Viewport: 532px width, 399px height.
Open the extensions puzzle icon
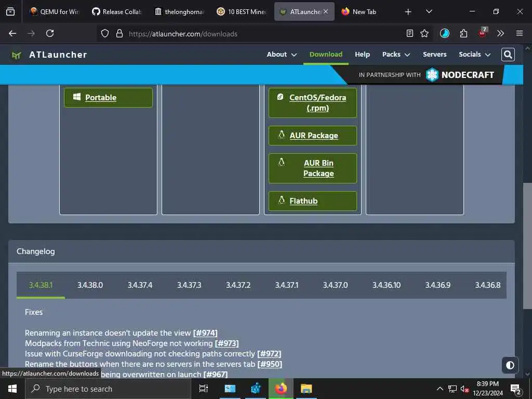(463, 33)
